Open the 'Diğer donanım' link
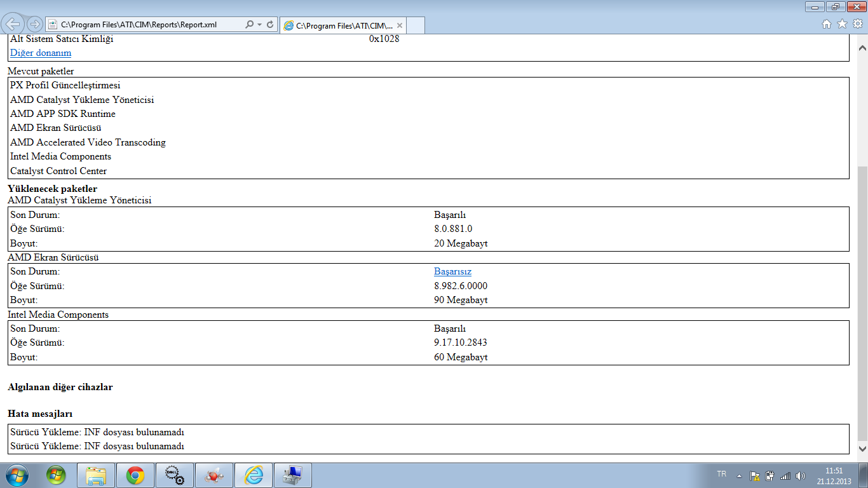Viewport: 868px width, 488px height. pyautogui.click(x=41, y=53)
